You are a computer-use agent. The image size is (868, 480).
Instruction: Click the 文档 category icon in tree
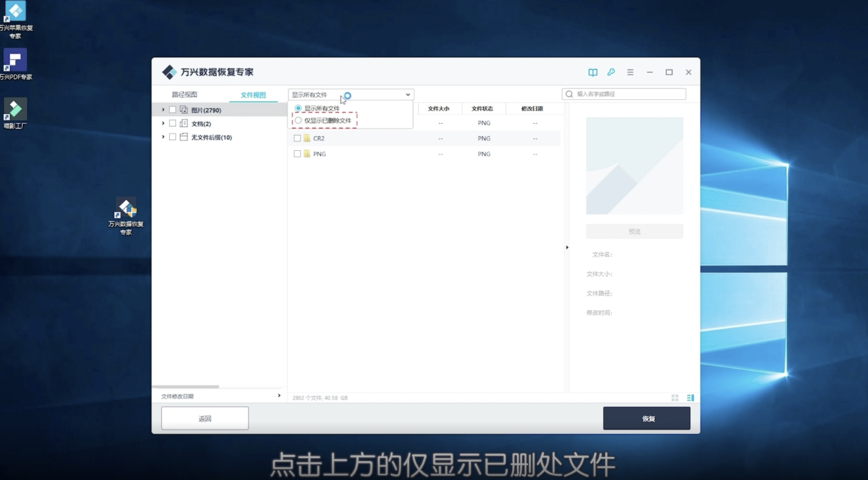(x=184, y=123)
